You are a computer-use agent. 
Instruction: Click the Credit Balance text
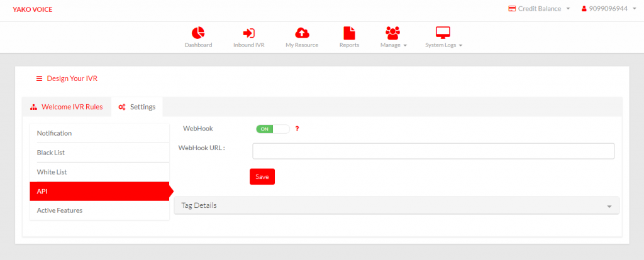pos(539,9)
